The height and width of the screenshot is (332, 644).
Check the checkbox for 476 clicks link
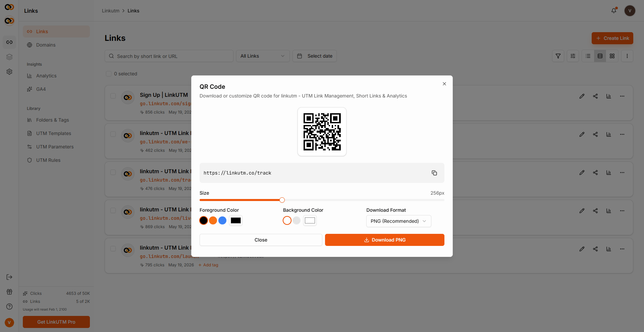click(113, 172)
